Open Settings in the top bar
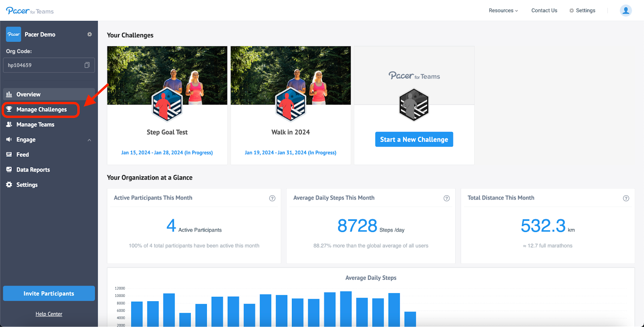The height and width of the screenshot is (327, 644). 582,10
